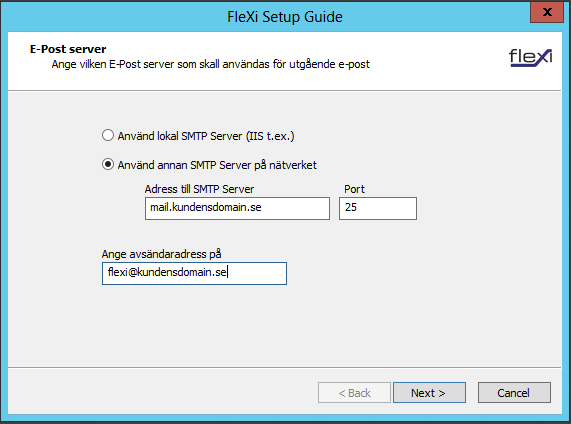The image size is (571, 424).
Task: Click the "Adress till SMTP Server" label
Action: (199, 189)
